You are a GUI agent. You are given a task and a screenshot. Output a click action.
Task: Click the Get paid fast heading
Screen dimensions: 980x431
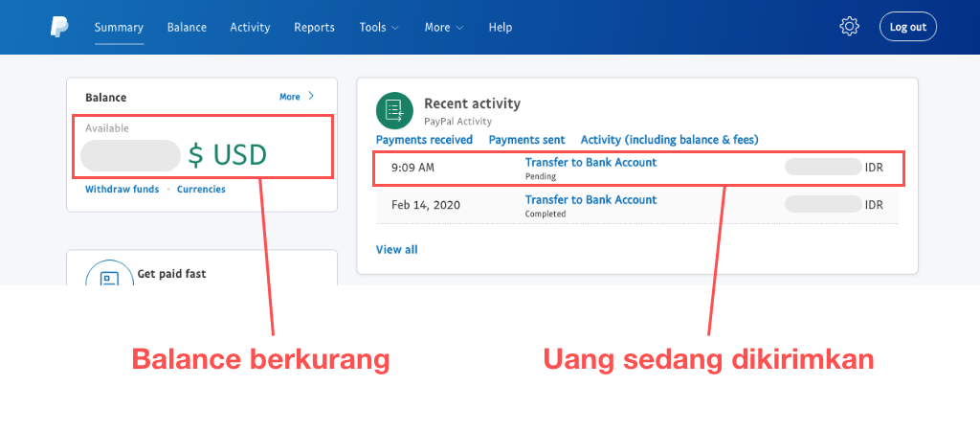[x=171, y=274]
